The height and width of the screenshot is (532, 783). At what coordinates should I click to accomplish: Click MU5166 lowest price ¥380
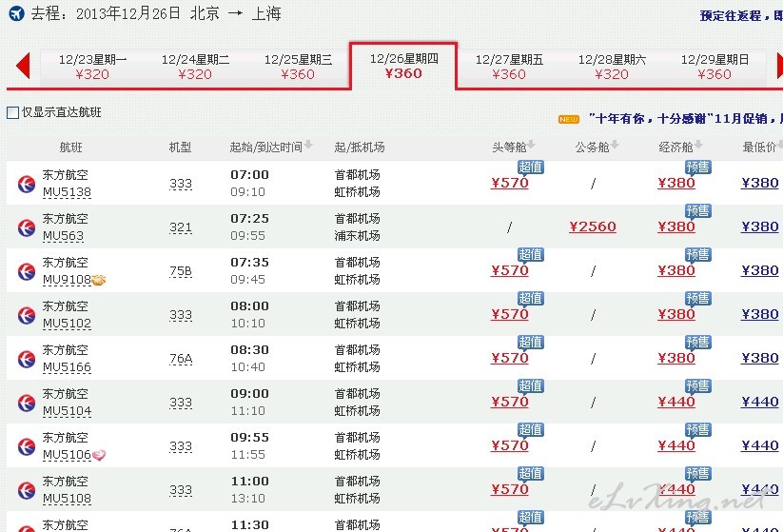pos(759,358)
